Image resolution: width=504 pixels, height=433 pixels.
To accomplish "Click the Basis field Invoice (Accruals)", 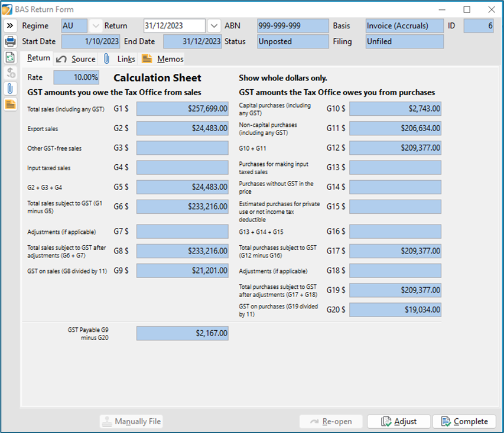I will [404, 26].
